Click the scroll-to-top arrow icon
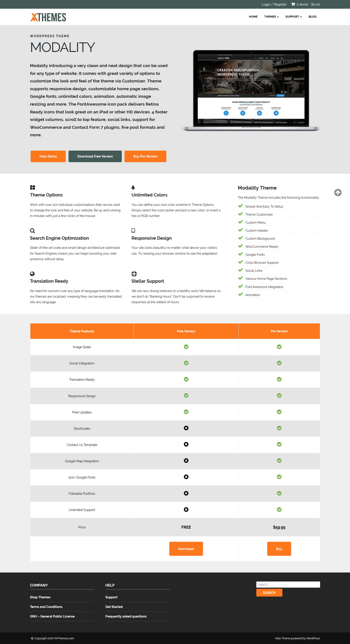This screenshot has width=350, height=644. 338,192
